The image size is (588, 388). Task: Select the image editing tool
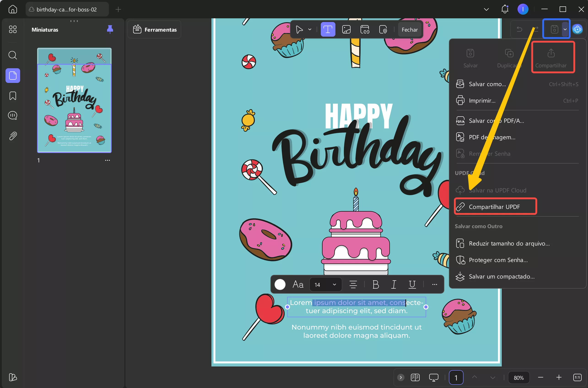346,30
